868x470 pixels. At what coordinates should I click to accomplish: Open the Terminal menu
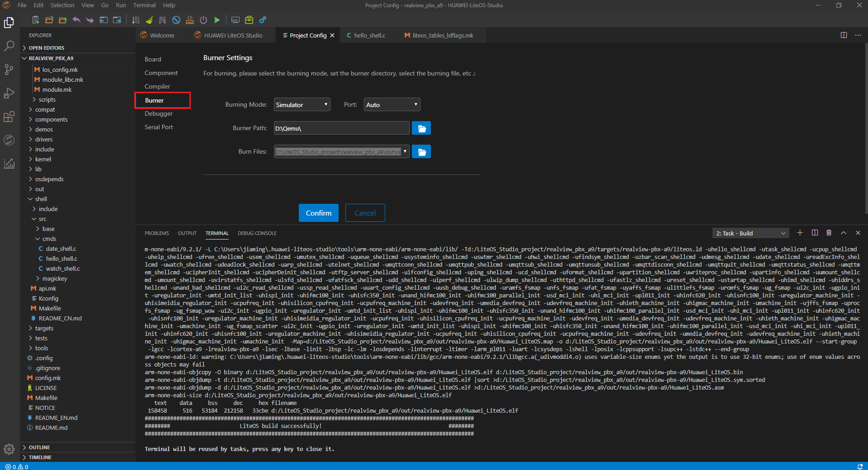click(144, 5)
